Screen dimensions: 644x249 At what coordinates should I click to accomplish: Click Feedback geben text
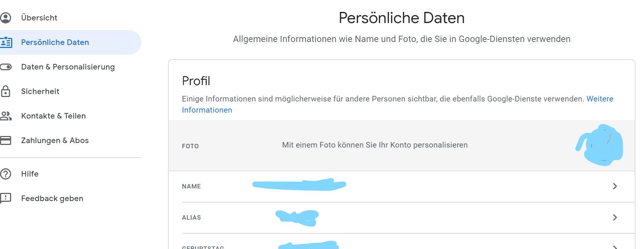(52, 198)
